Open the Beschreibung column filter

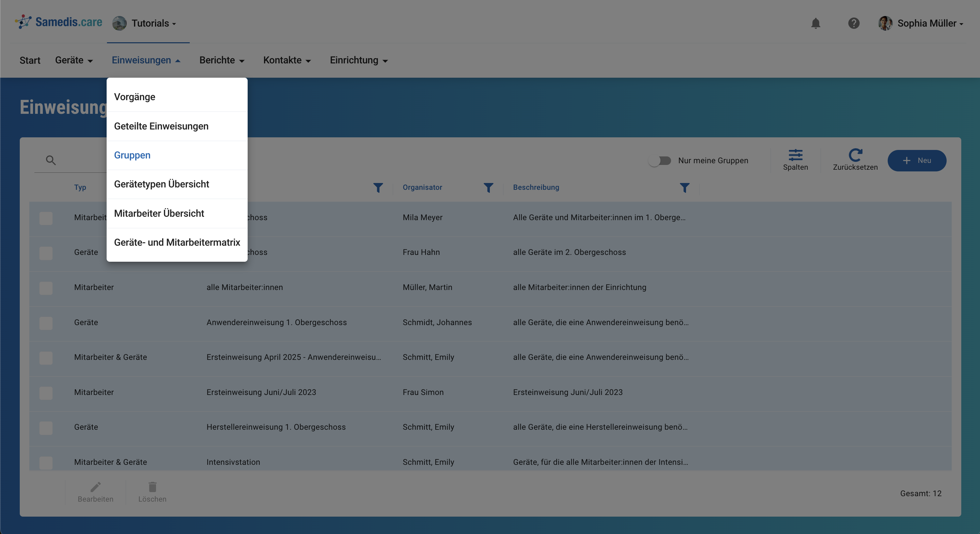(685, 188)
